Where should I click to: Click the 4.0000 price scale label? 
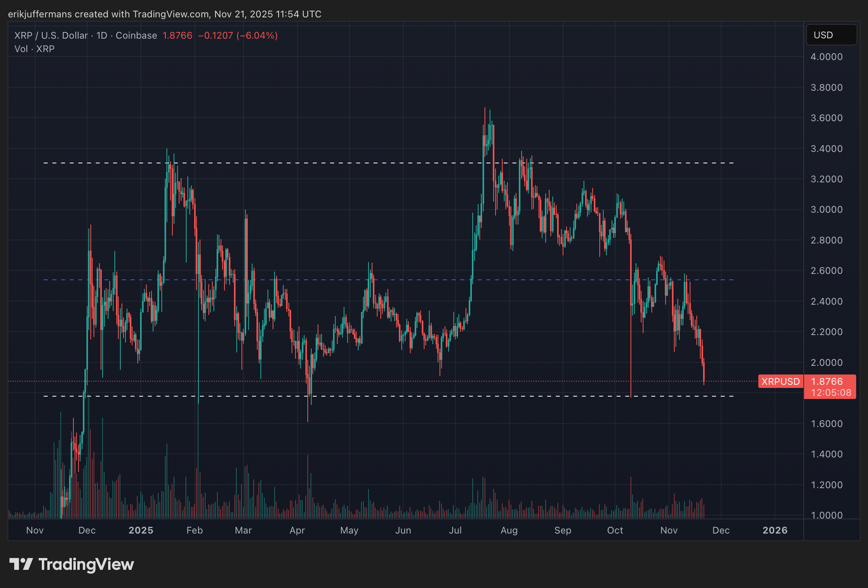click(x=826, y=57)
